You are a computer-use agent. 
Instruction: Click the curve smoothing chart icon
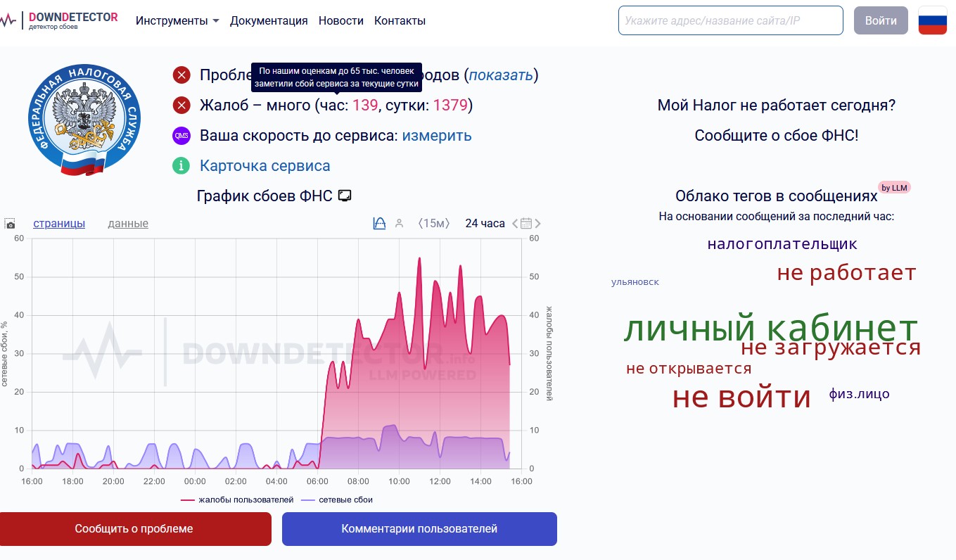click(379, 223)
